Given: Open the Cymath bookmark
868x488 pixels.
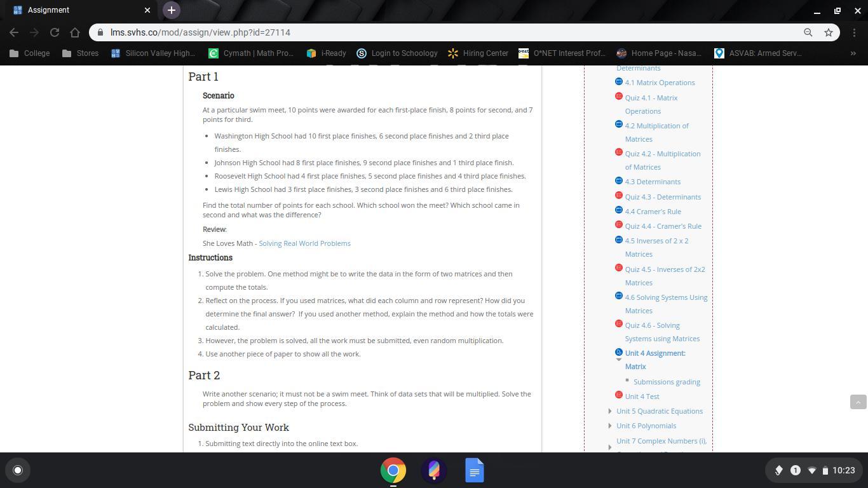Looking at the screenshot, I should tap(251, 53).
